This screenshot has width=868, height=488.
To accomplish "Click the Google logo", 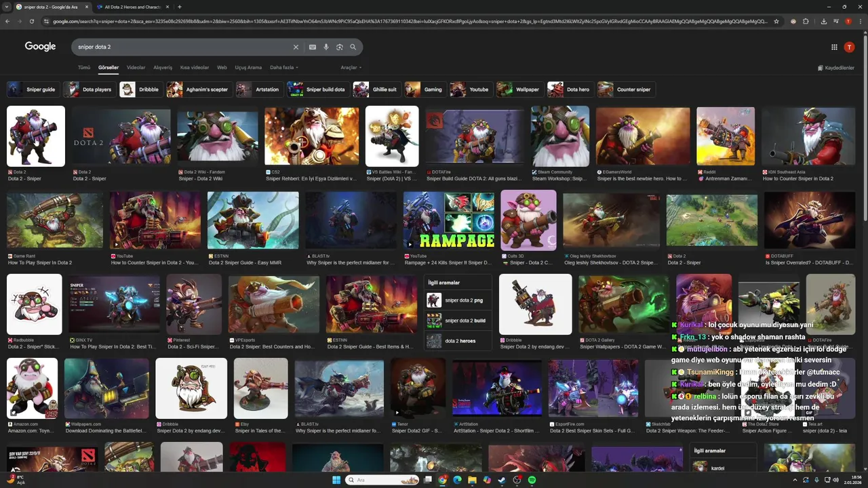I will pyautogui.click(x=40, y=47).
